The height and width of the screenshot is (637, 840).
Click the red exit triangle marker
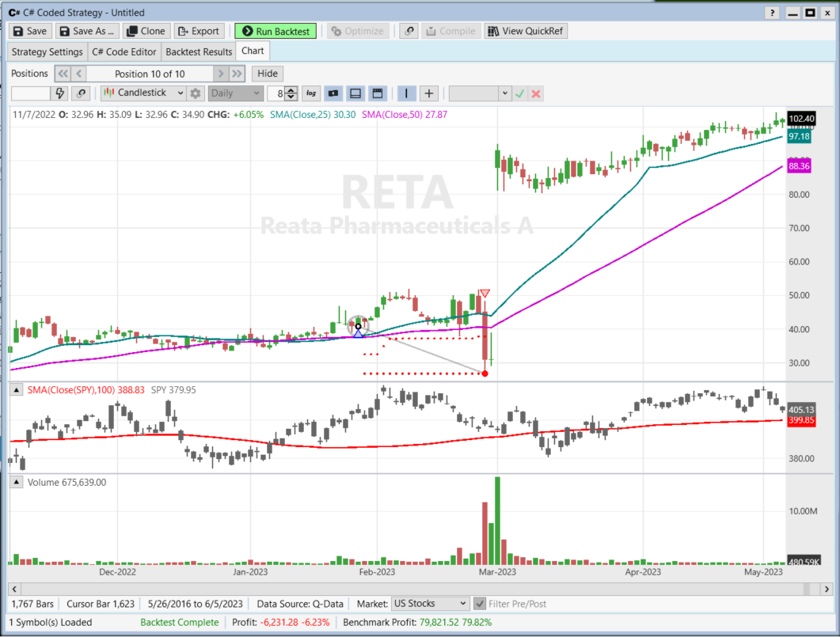tap(485, 294)
